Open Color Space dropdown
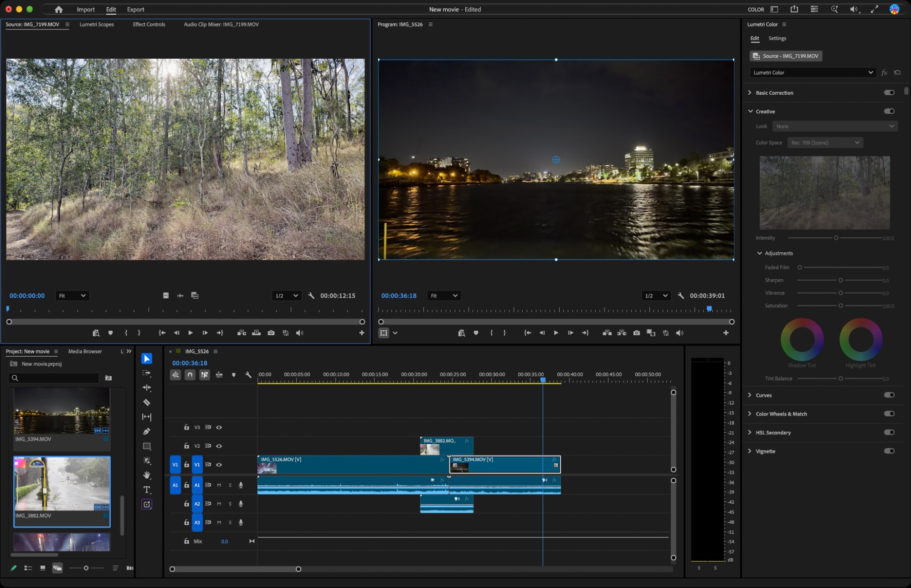Screen dimensions: 911x588 [825, 143]
